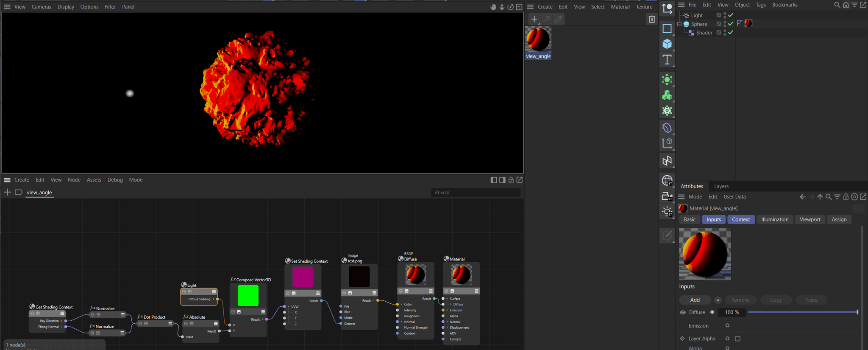Select the Rectangle spline tool icon

(x=667, y=28)
